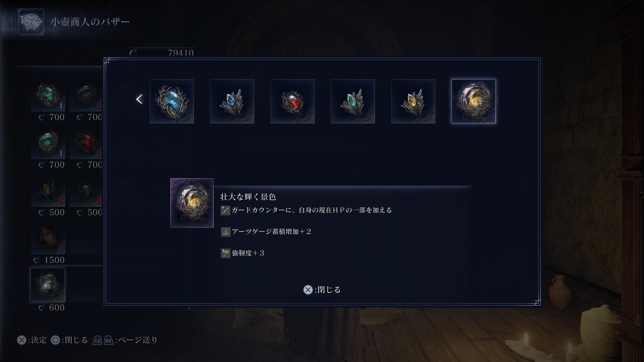This screenshot has height=362, width=644.
Task: Click the L2 page-turn button icon
Action: point(97,340)
